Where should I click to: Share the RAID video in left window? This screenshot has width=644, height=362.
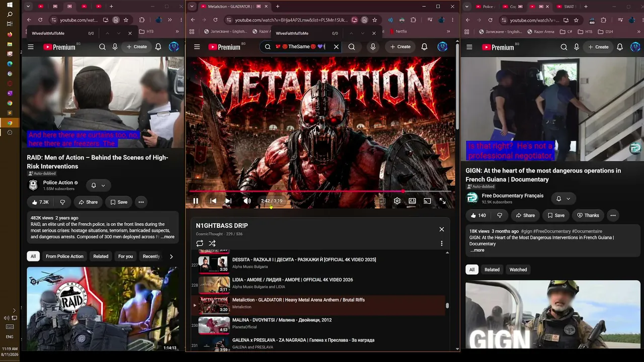click(88, 202)
